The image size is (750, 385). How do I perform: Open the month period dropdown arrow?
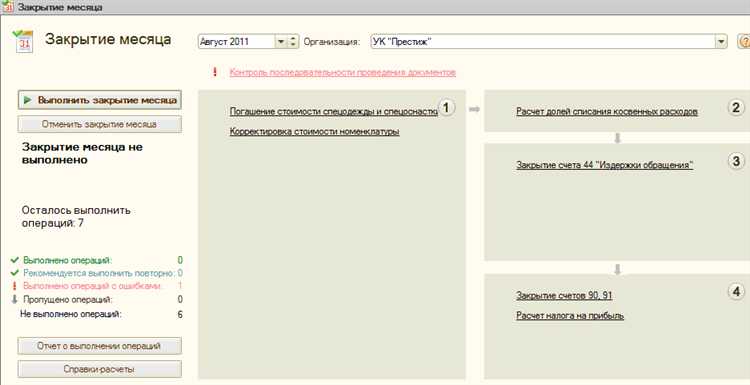tap(281, 42)
